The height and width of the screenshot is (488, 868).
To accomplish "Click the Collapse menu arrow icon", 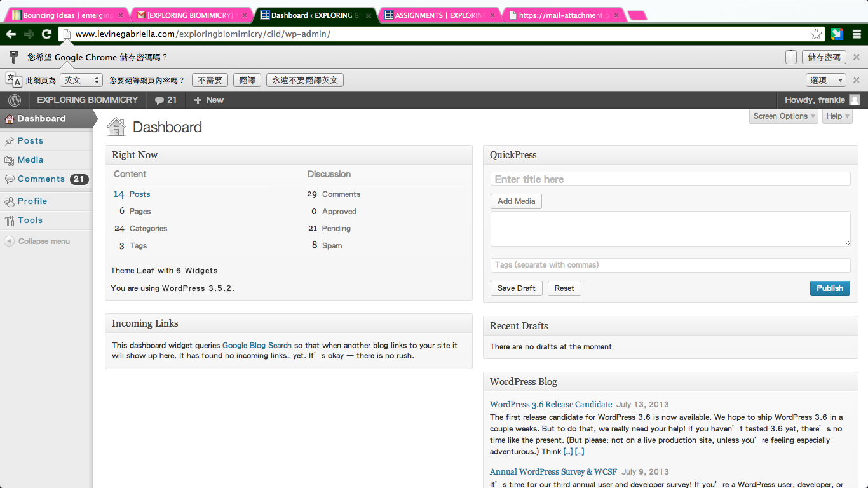I will click(9, 241).
